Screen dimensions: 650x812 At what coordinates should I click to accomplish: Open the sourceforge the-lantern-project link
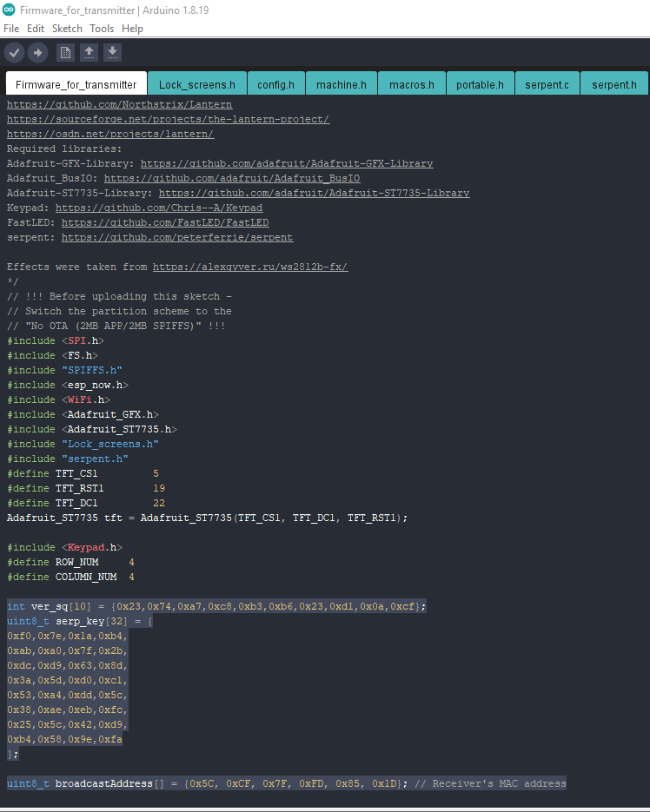(x=168, y=119)
